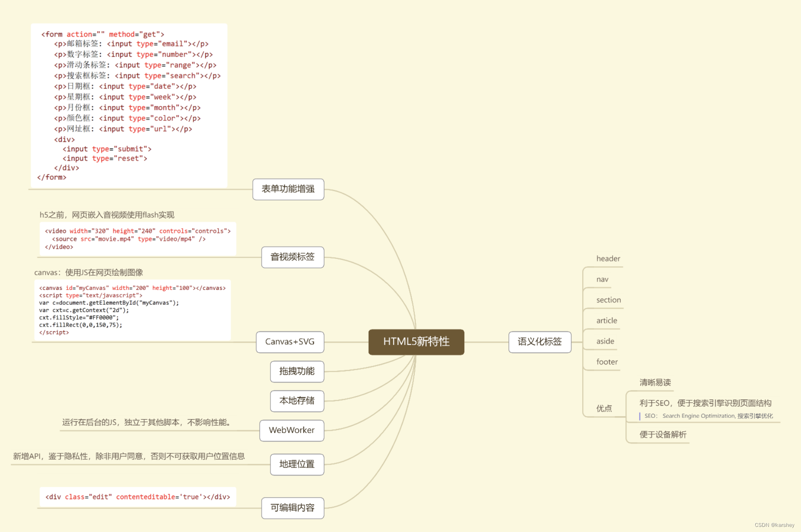Select the 表单功能增强 node
This screenshot has height=532, width=801.
[288, 189]
